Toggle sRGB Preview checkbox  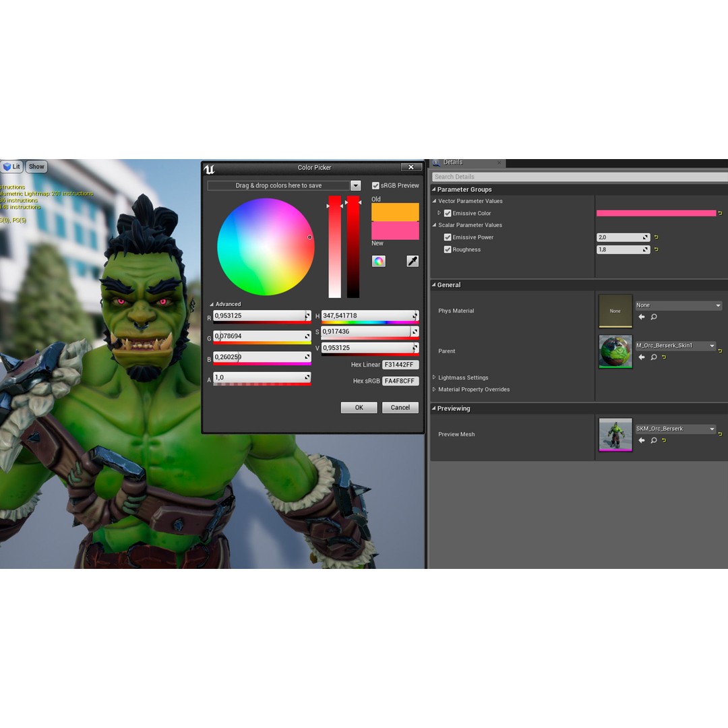pyautogui.click(x=375, y=186)
